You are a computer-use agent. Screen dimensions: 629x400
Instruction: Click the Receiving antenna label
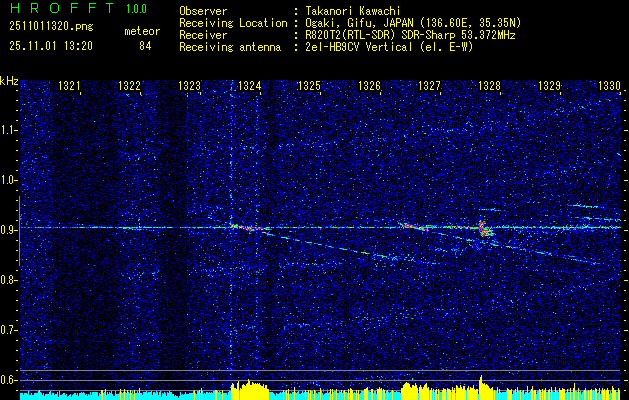230,47
